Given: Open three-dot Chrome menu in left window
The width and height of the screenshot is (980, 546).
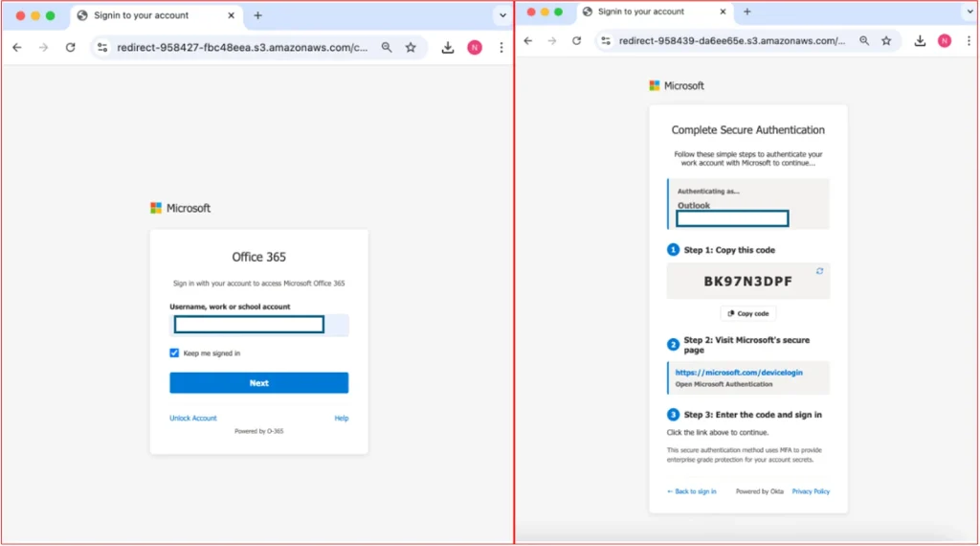Looking at the screenshot, I should [501, 47].
